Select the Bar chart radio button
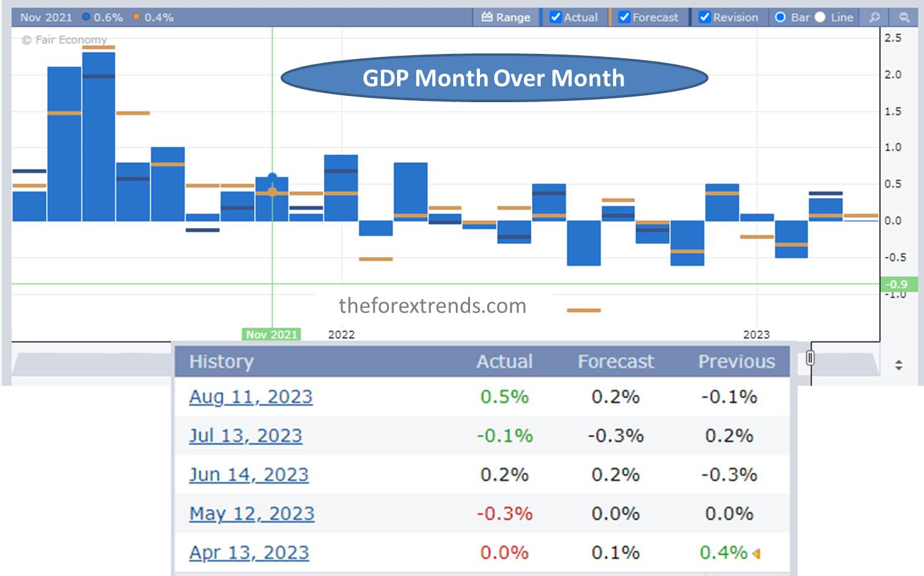Viewport: 924px width, 576px height. [x=780, y=17]
